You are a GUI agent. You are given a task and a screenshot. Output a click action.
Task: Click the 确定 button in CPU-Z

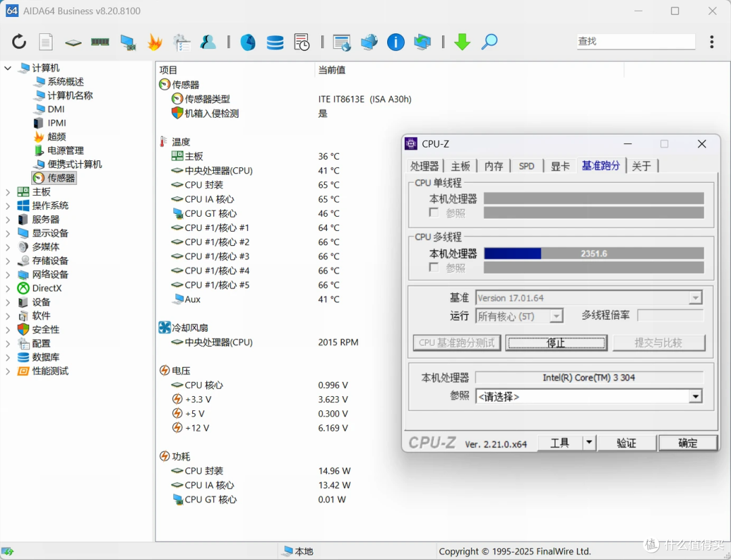pyautogui.click(x=688, y=442)
